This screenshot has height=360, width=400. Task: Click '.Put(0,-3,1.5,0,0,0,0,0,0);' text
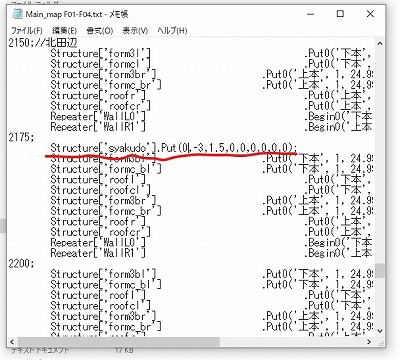pyautogui.click(x=227, y=148)
